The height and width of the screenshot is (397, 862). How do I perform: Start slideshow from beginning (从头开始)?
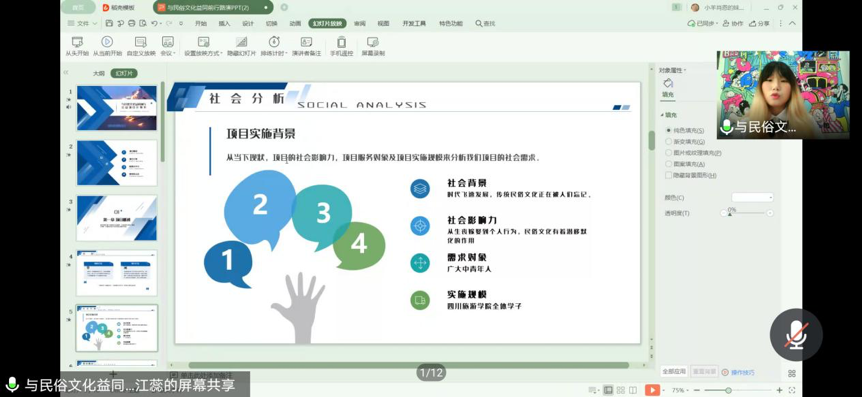click(x=77, y=46)
